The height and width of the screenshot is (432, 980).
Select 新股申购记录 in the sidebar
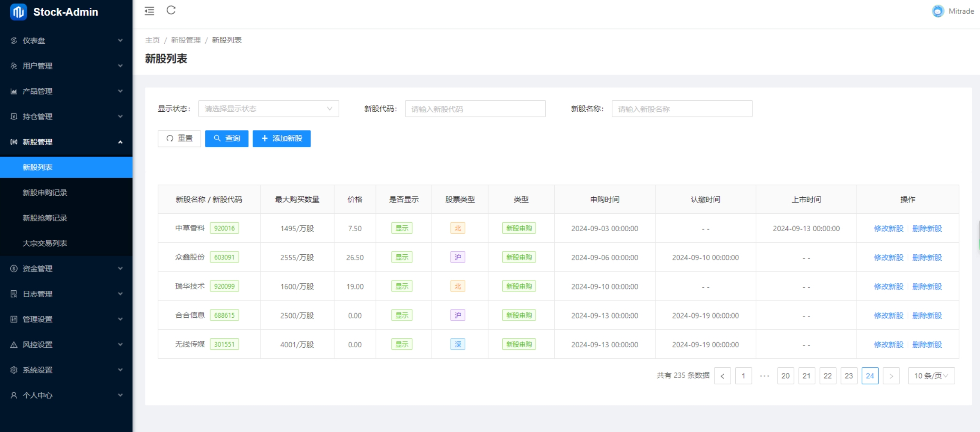pyautogui.click(x=44, y=193)
